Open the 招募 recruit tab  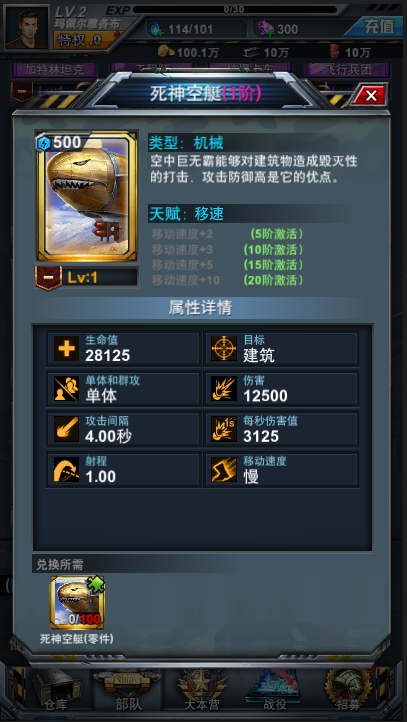point(348,691)
